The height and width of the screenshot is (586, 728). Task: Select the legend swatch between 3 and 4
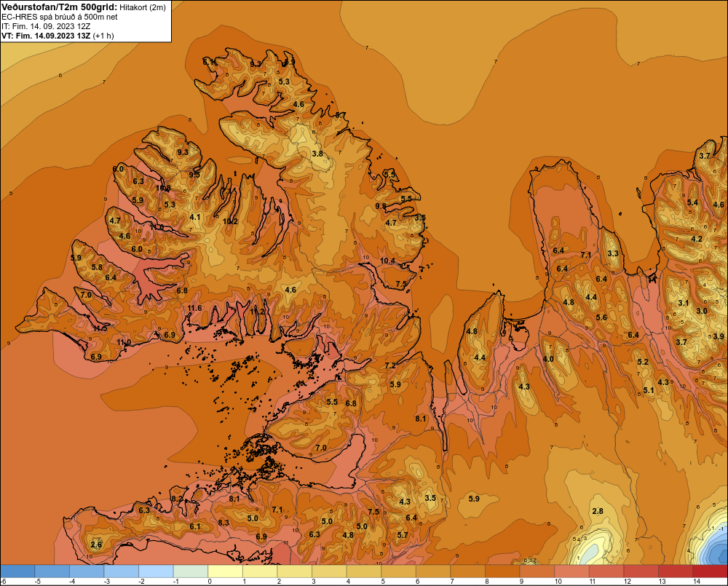[329, 571]
